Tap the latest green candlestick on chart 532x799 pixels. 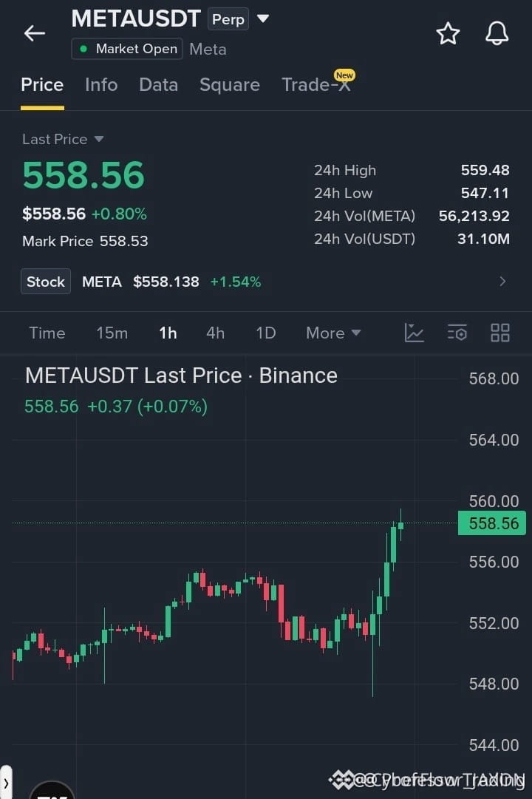401,526
